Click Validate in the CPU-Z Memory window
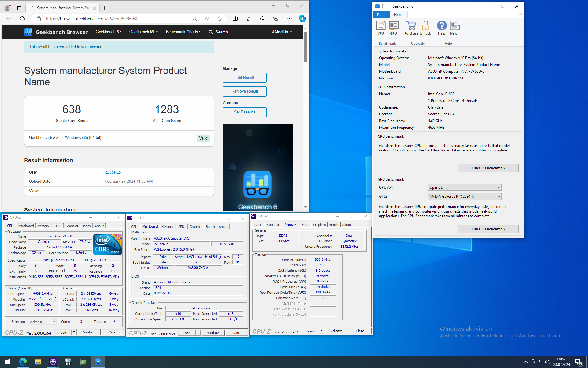This screenshot has height=368, width=588. (x=336, y=331)
